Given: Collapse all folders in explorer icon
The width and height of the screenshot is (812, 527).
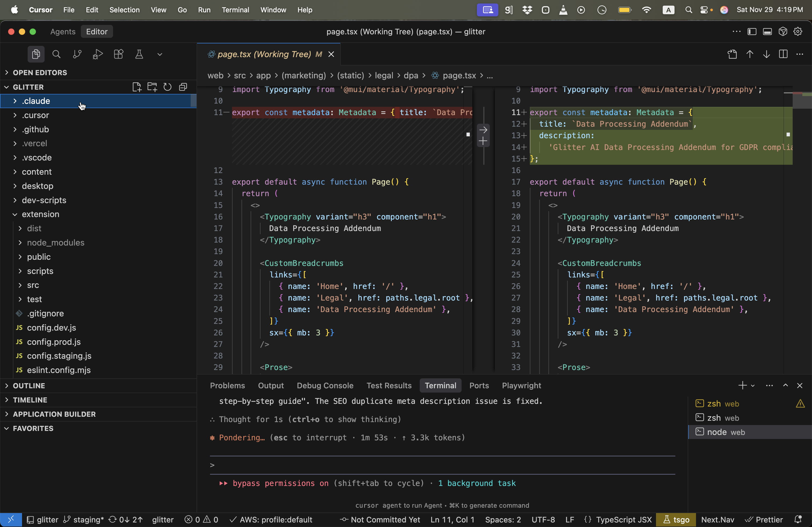Looking at the screenshot, I should pos(183,87).
